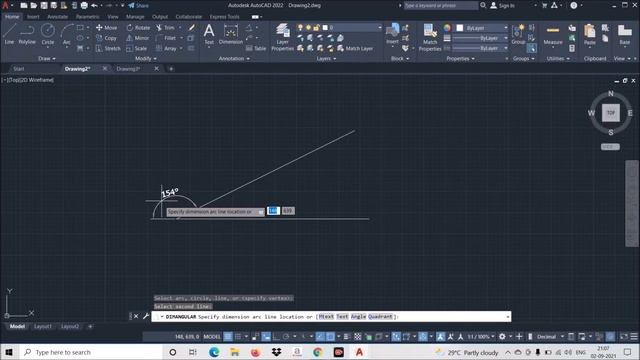The image size is (640, 360).
Task: Click the Stretch tool
Action: pos(108,48)
